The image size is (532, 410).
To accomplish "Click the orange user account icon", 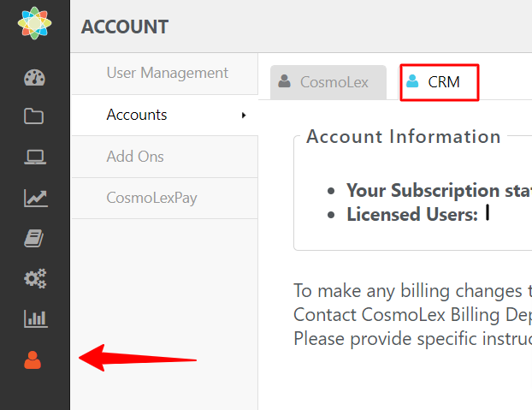I will tap(33, 360).
